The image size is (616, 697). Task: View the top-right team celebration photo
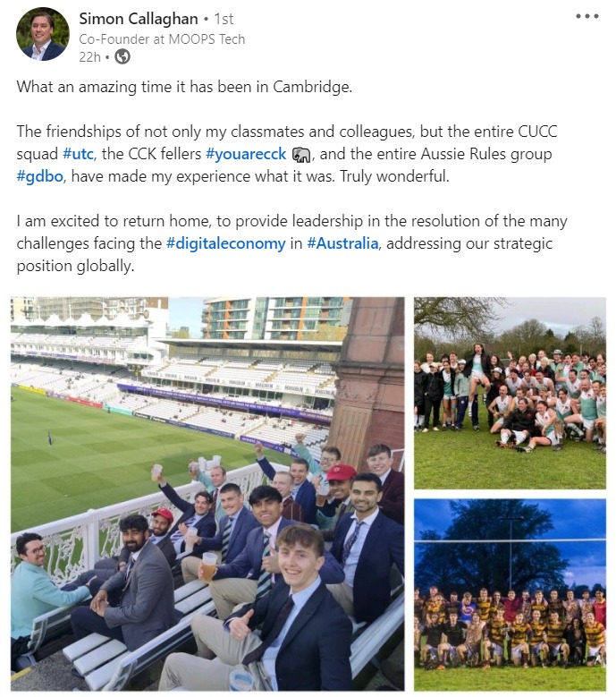(509, 393)
